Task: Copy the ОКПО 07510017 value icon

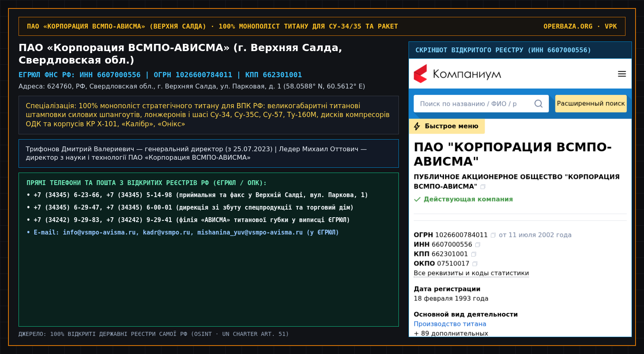Action: [475, 264]
